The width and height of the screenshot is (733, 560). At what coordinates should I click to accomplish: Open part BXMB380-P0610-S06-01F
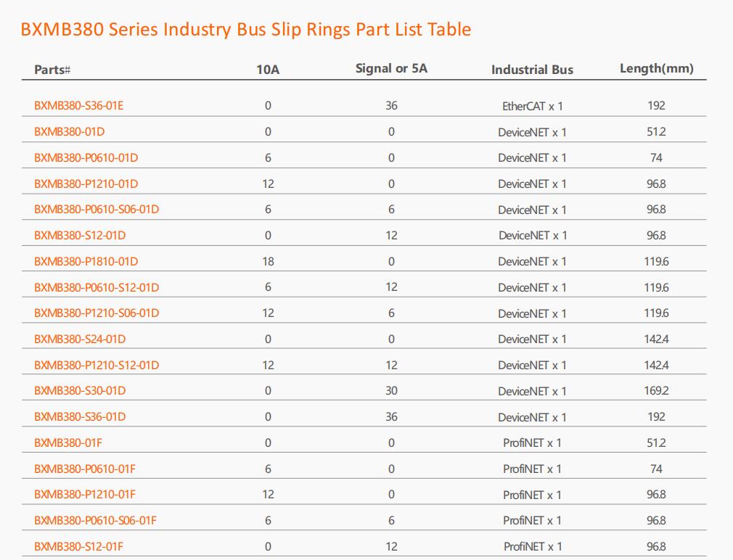click(95, 520)
